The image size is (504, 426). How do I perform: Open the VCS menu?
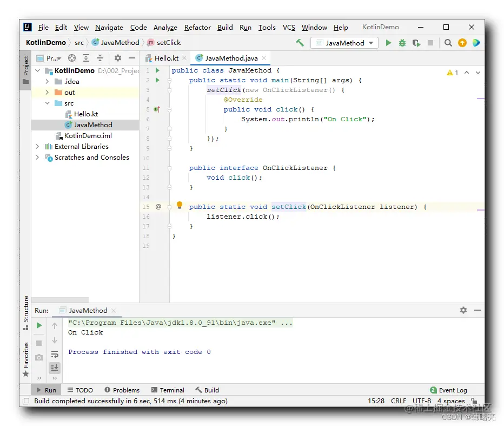289,28
